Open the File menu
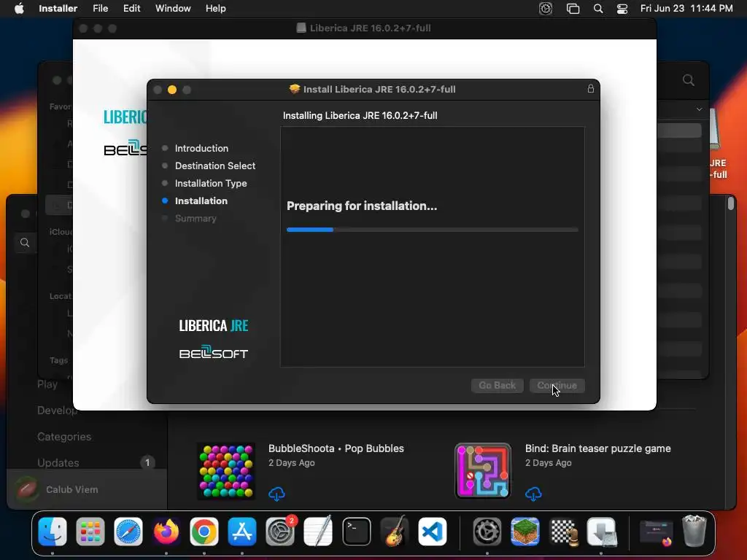Viewport: 747px width, 560px height. (x=100, y=9)
